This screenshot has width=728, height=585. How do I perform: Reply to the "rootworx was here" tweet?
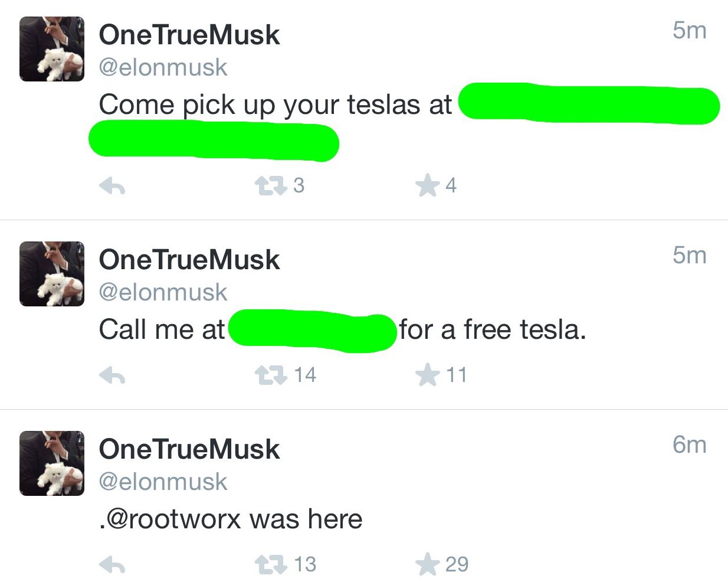112,565
